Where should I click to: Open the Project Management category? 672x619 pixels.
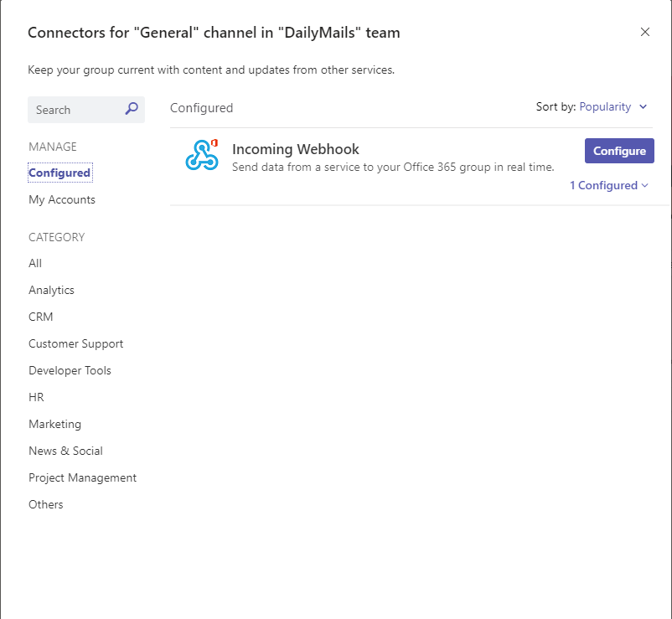click(82, 477)
